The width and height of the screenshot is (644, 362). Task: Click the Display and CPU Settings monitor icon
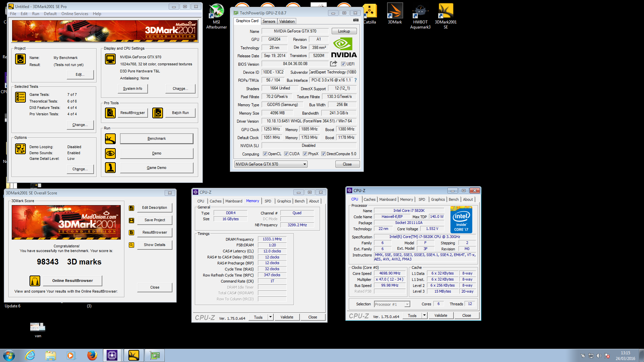(110, 59)
